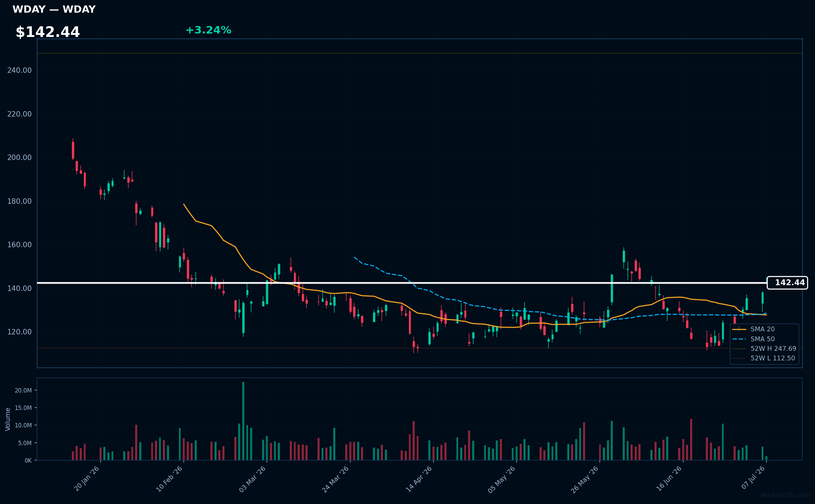Click the 05 May '26 date label
The height and width of the screenshot is (504, 815).
502,479
